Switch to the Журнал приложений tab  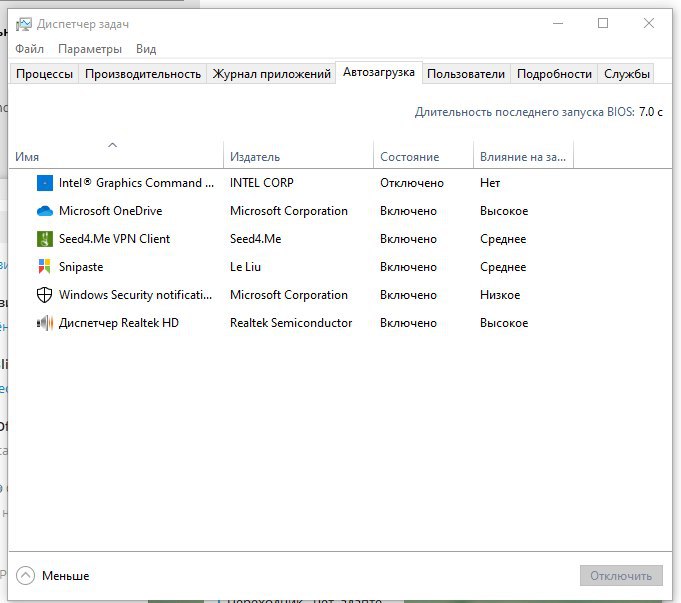[271, 74]
